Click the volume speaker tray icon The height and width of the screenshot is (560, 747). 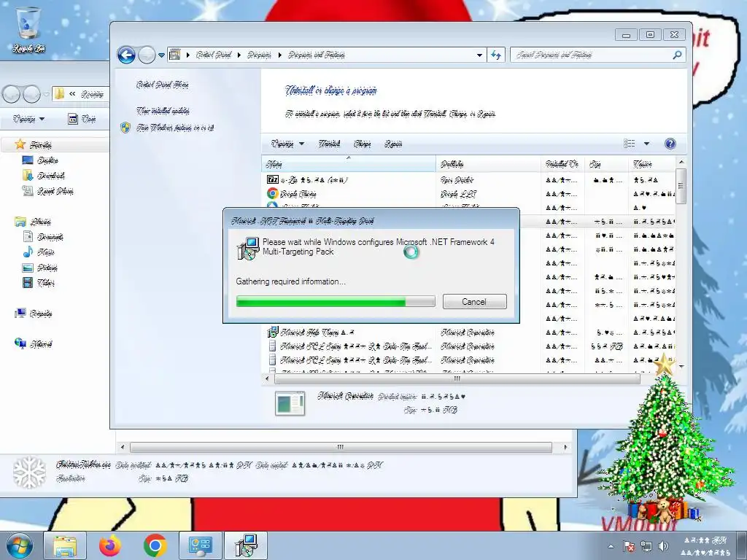(662, 546)
